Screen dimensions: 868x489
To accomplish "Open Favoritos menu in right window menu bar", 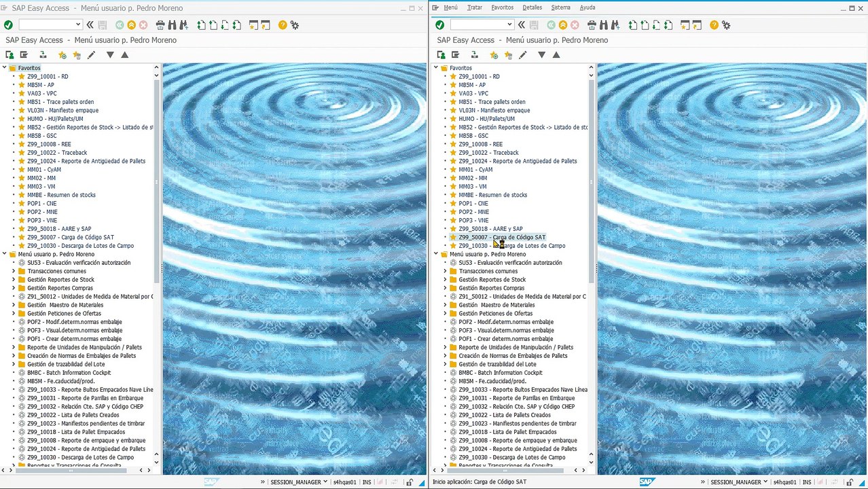I will 503,7.
